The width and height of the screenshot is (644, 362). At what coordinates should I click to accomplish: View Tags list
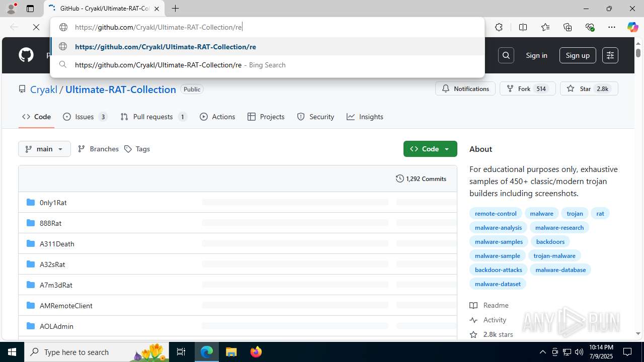pyautogui.click(x=137, y=149)
